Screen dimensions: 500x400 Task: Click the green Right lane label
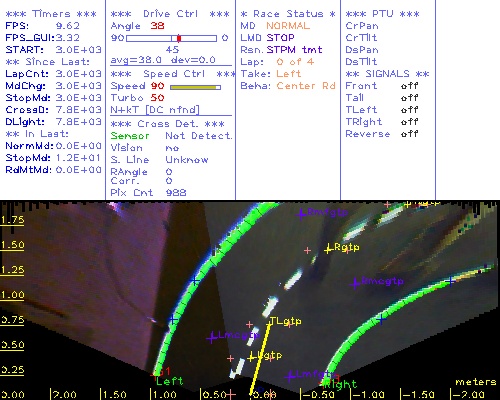340,385
